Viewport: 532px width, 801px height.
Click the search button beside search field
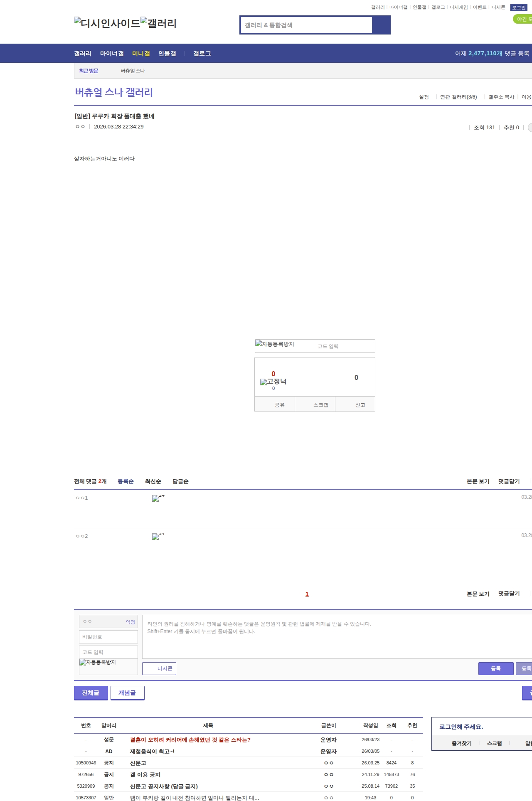(x=381, y=25)
